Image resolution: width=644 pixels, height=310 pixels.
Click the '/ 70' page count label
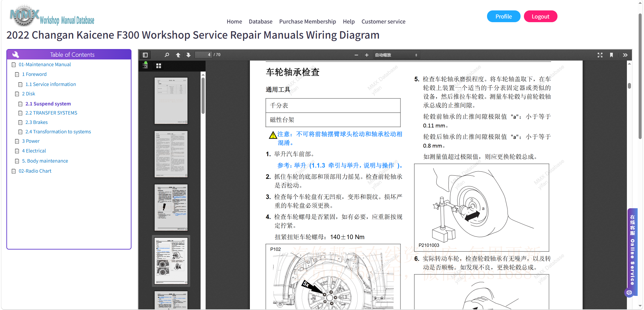pyautogui.click(x=217, y=55)
